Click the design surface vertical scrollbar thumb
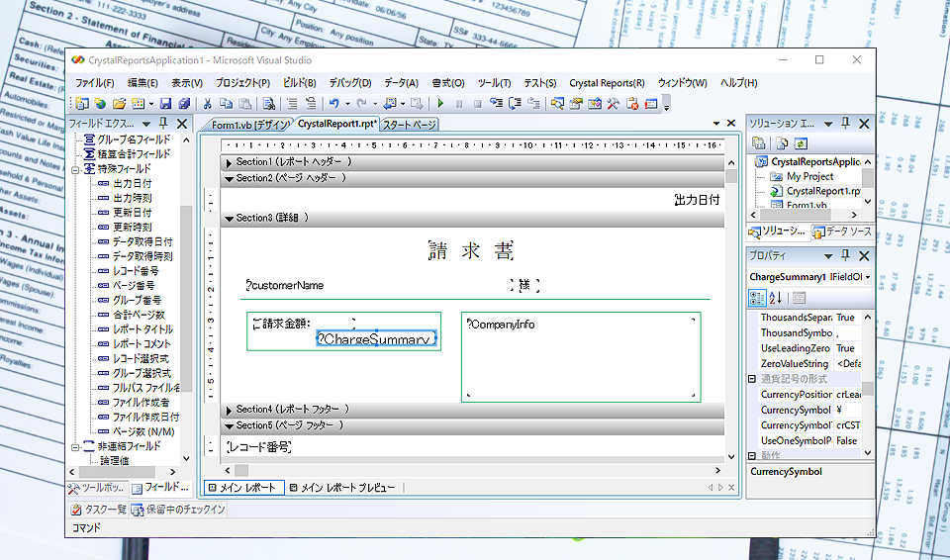This screenshot has width=950, height=560. tap(731, 176)
